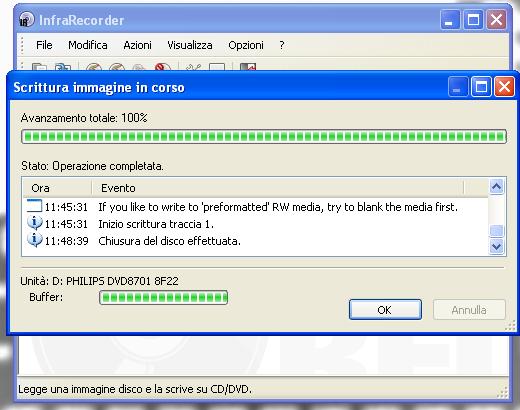520x410 pixels.
Task: Click the event log scroll up arrow
Action: pyautogui.click(x=497, y=187)
